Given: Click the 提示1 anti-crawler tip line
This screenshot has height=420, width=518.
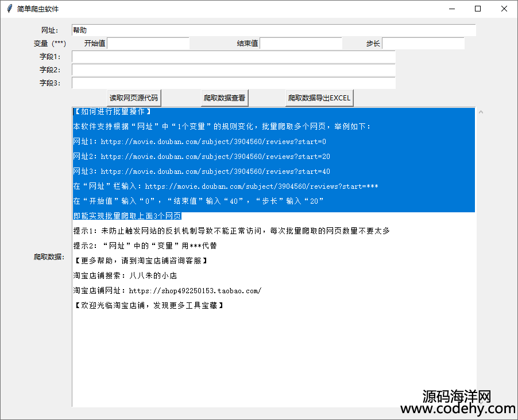Looking at the screenshot, I should pyautogui.click(x=231, y=231).
